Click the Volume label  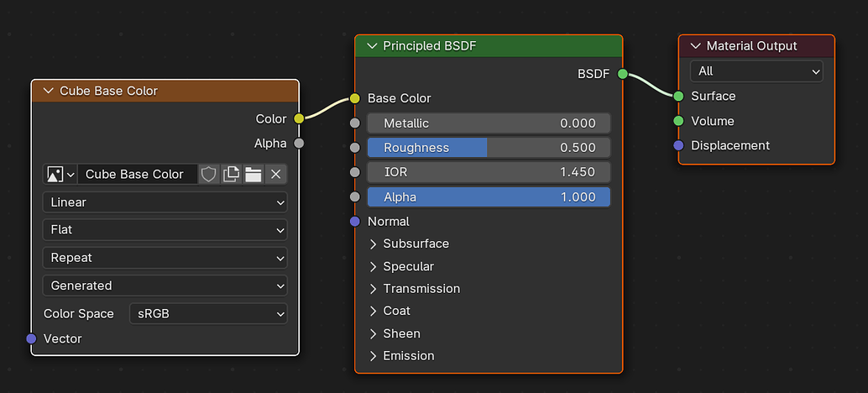[x=713, y=121]
